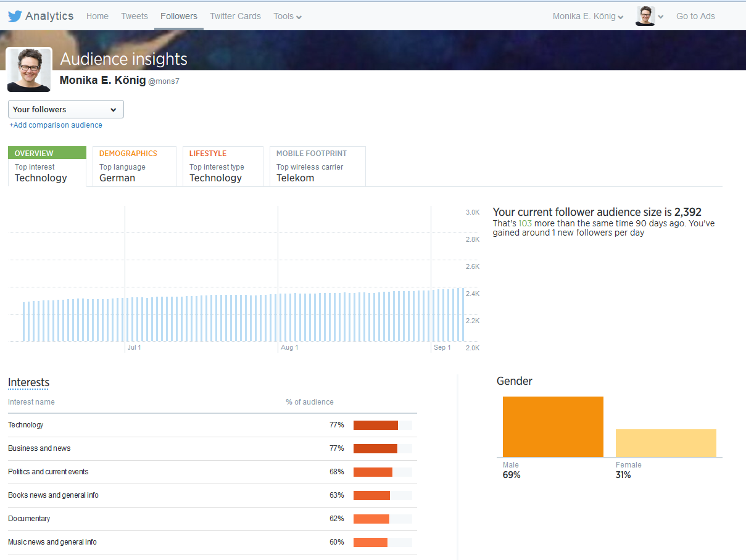746x560 pixels.
Task: Click the Documentary interest row
Action: (x=212, y=519)
